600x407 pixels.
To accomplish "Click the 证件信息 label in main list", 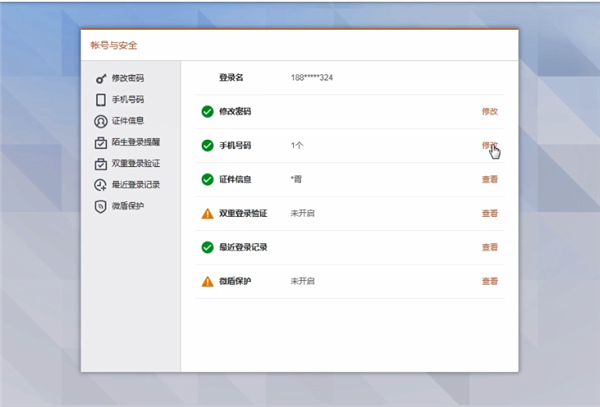I will [235, 179].
